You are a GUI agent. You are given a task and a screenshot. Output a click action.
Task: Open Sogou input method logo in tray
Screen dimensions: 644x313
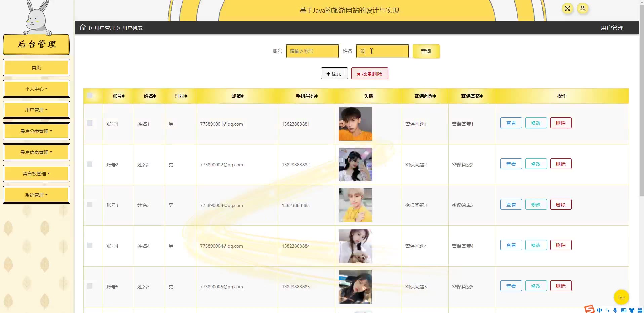[589, 309]
